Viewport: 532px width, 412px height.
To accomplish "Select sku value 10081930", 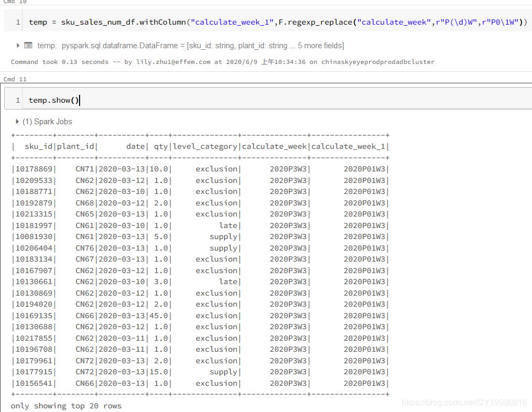I will 34,237.
